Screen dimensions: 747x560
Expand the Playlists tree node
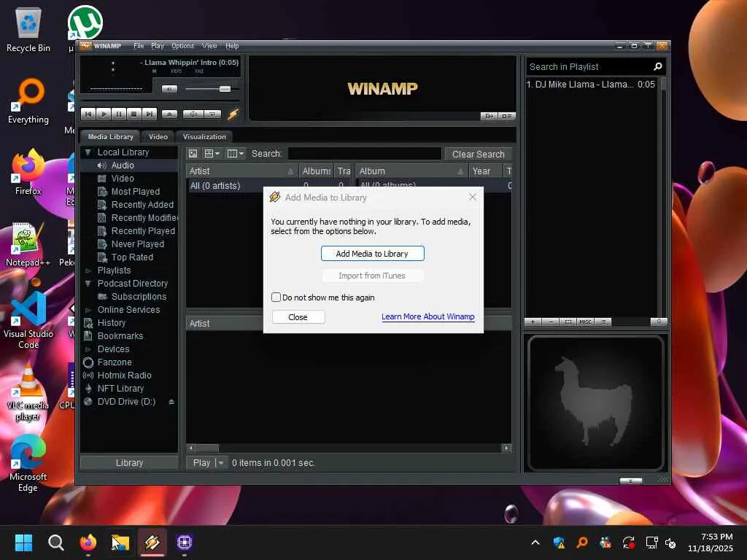click(x=88, y=271)
